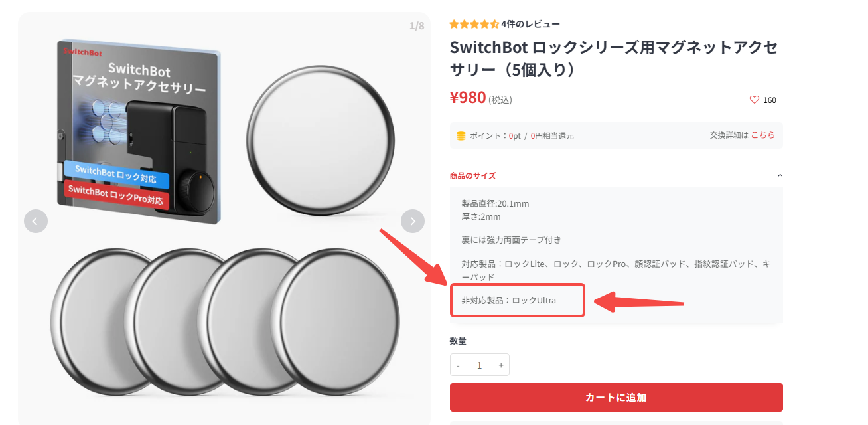Image resolution: width=868 pixels, height=425 pixels.
Task: Click the ¥980 price text
Action: click(468, 98)
